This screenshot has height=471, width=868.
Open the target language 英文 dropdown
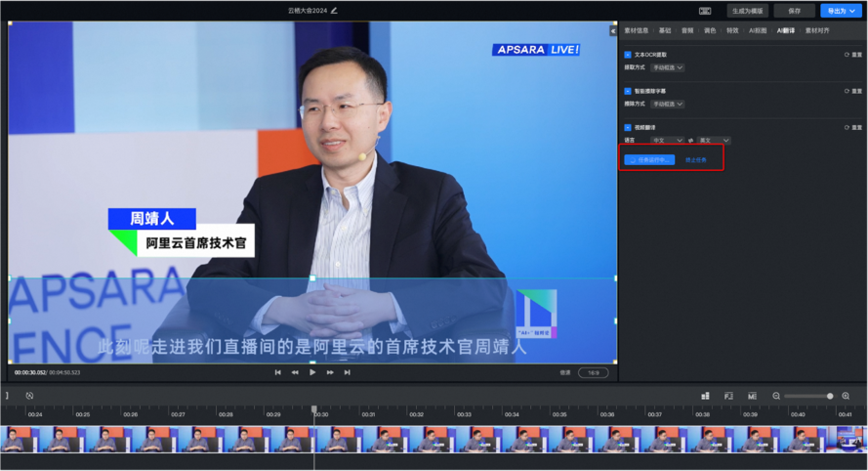(x=714, y=141)
